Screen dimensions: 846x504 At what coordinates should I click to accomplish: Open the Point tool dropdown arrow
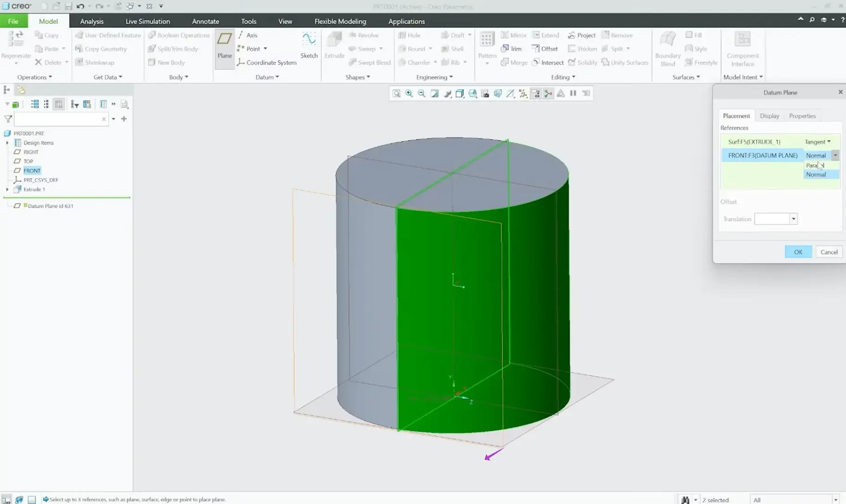[265, 49]
